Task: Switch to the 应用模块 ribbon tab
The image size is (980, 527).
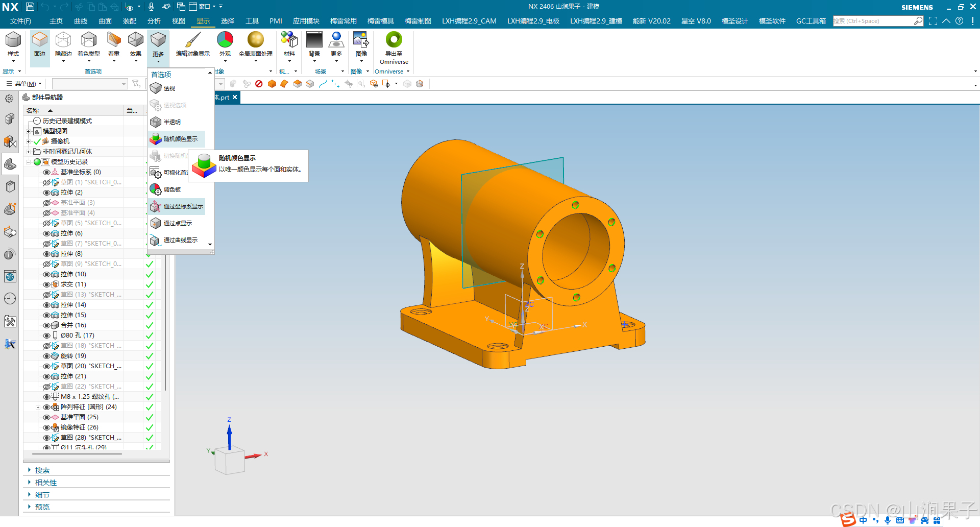Action: click(x=306, y=21)
